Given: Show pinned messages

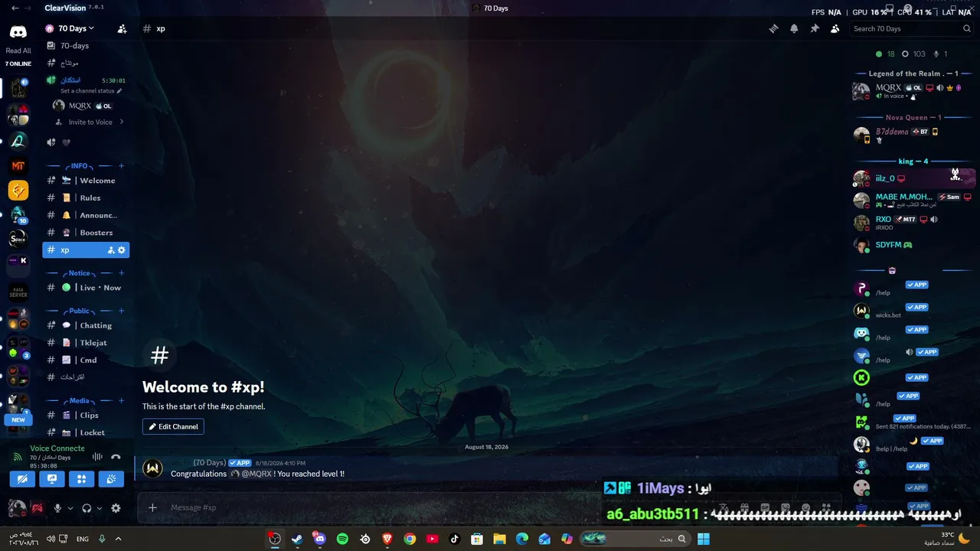Looking at the screenshot, I should (x=815, y=29).
